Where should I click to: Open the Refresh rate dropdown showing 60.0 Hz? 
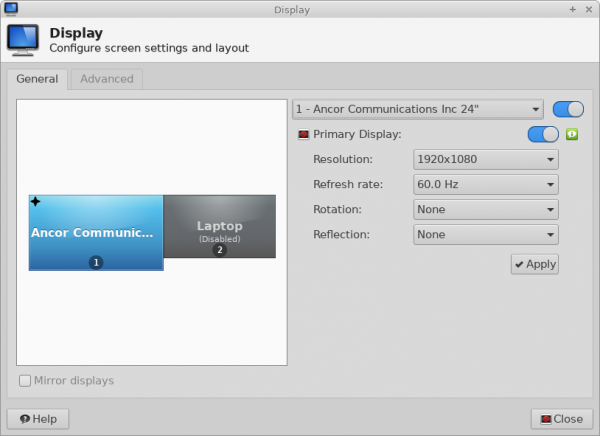click(x=486, y=185)
